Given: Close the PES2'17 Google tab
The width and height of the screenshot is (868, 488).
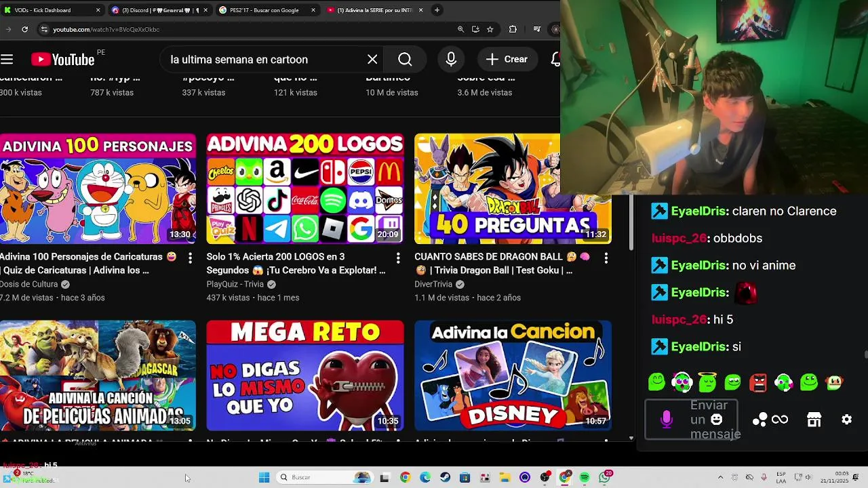Looking at the screenshot, I should pyautogui.click(x=313, y=10).
